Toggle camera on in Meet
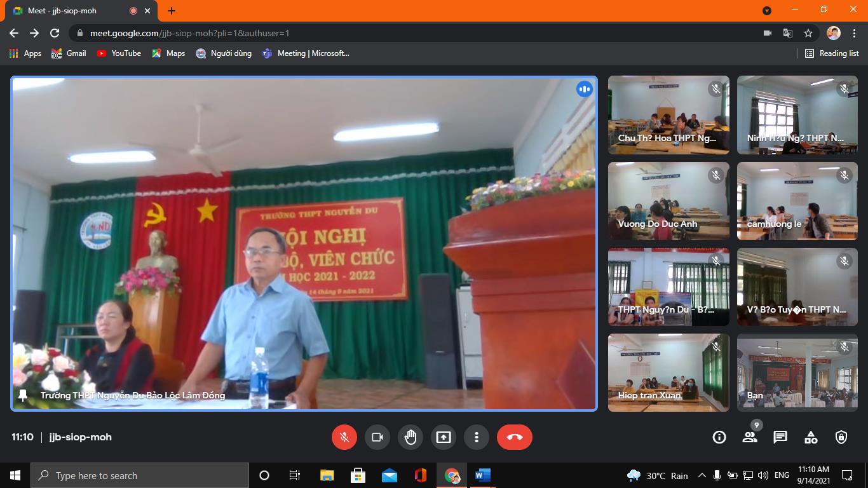The height and width of the screenshot is (488, 868). tap(377, 437)
